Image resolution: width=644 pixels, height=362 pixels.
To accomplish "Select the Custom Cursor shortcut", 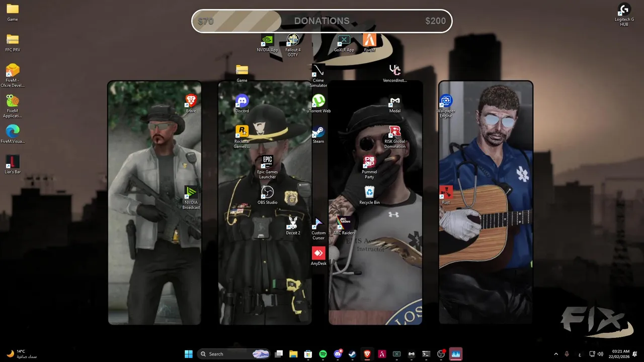I will [318, 229].
